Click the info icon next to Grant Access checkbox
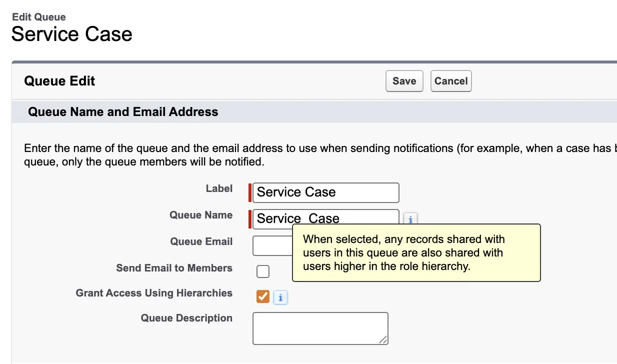The height and width of the screenshot is (364, 617). pos(280,298)
